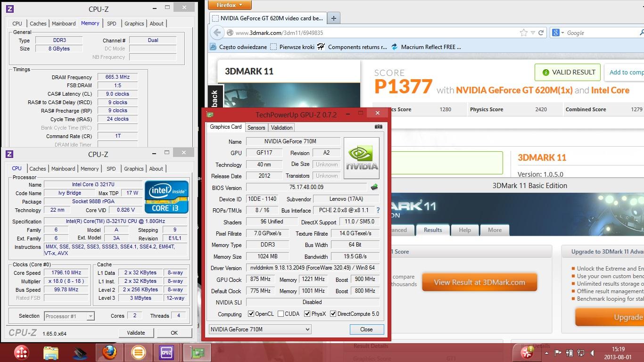Click the Google search field

click(x=601, y=33)
